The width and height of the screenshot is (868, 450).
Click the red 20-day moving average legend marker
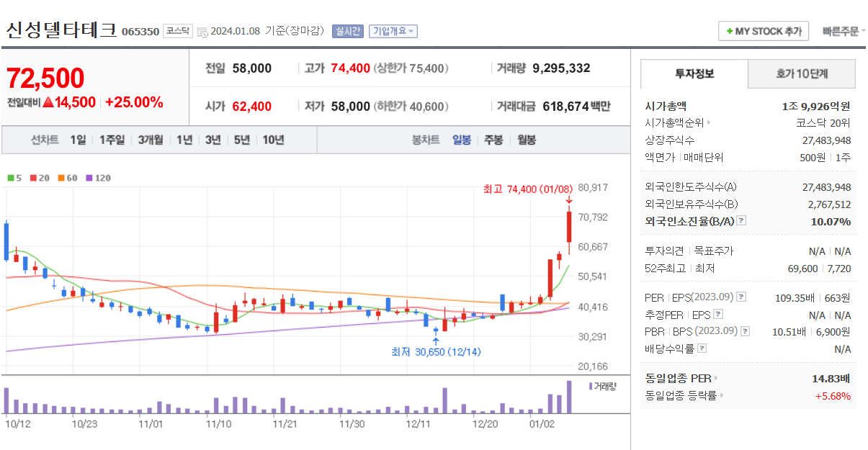click(x=33, y=178)
